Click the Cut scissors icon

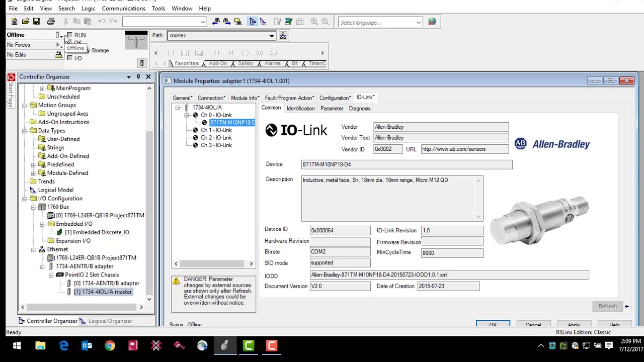point(65,22)
